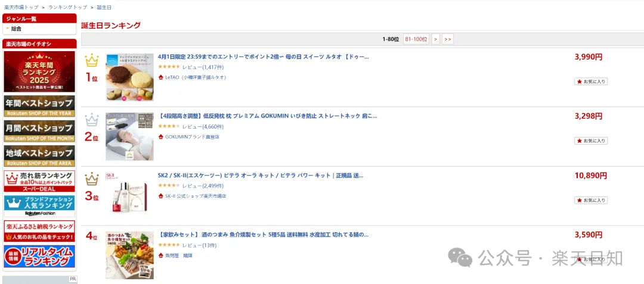Open the レビュー(2,499件) reviews link
The height and width of the screenshot is (284, 644).
point(203,186)
